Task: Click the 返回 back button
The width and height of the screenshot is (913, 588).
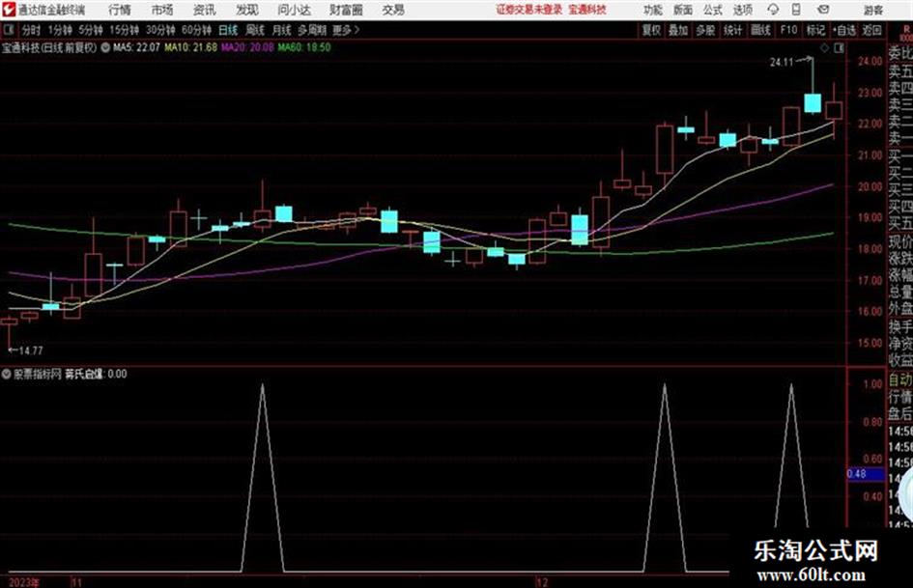Action: click(871, 30)
